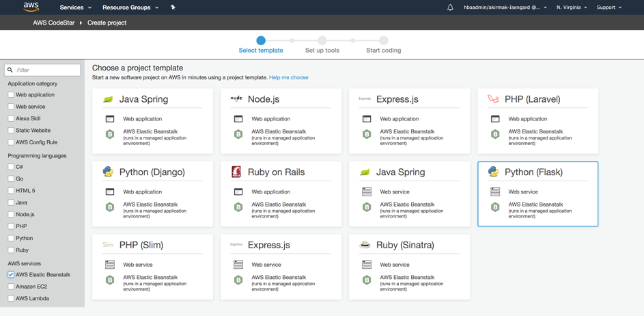The width and height of the screenshot is (644, 316).
Task: Check the Node.js language checkbox
Action: [x=11, y=214]
